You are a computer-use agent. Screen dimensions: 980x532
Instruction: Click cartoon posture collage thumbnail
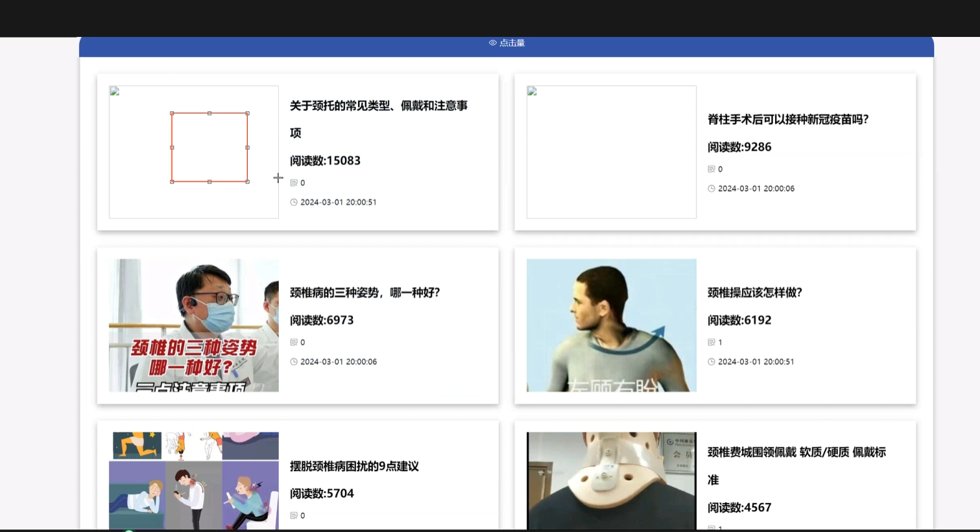[x=194, y=481]
